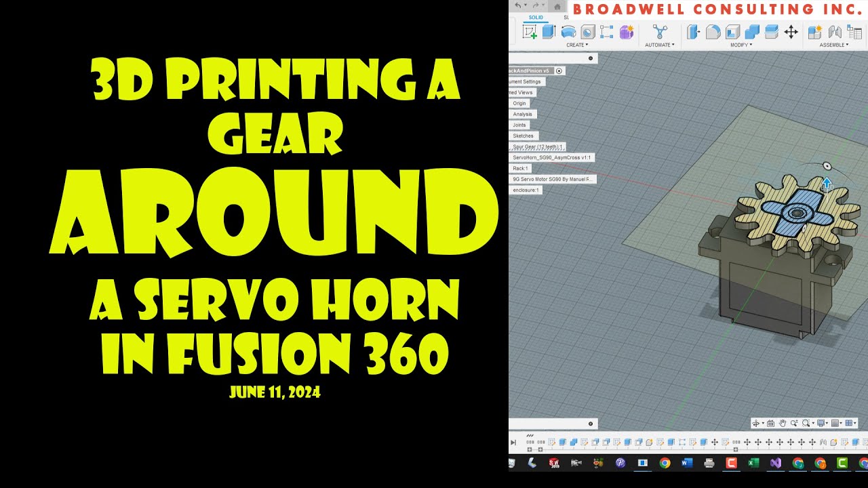Click the round rotation handle above the gear
This screenshot has width=868, height=488.
(827, 166)
